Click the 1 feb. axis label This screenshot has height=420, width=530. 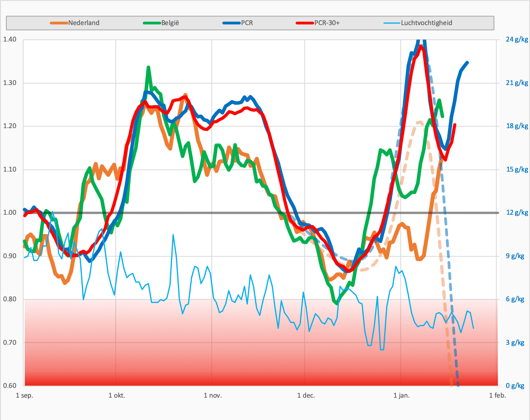497,395
